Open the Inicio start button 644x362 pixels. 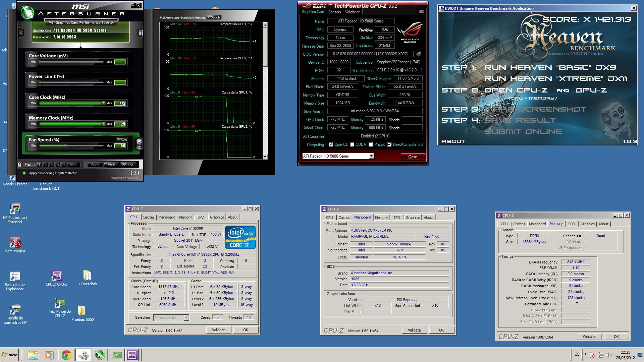point(10,355)
